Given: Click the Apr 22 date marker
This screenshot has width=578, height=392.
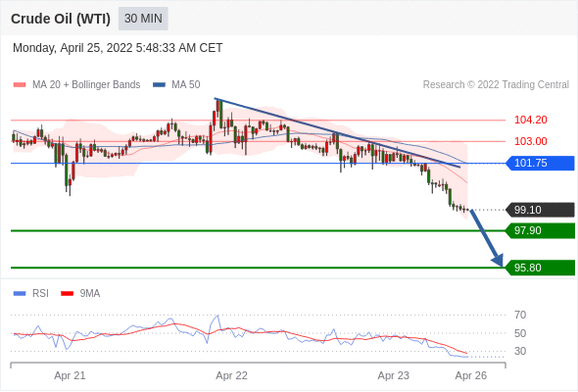Looking at the screenshot, I should pyautogui.click(x=231, y=375).
